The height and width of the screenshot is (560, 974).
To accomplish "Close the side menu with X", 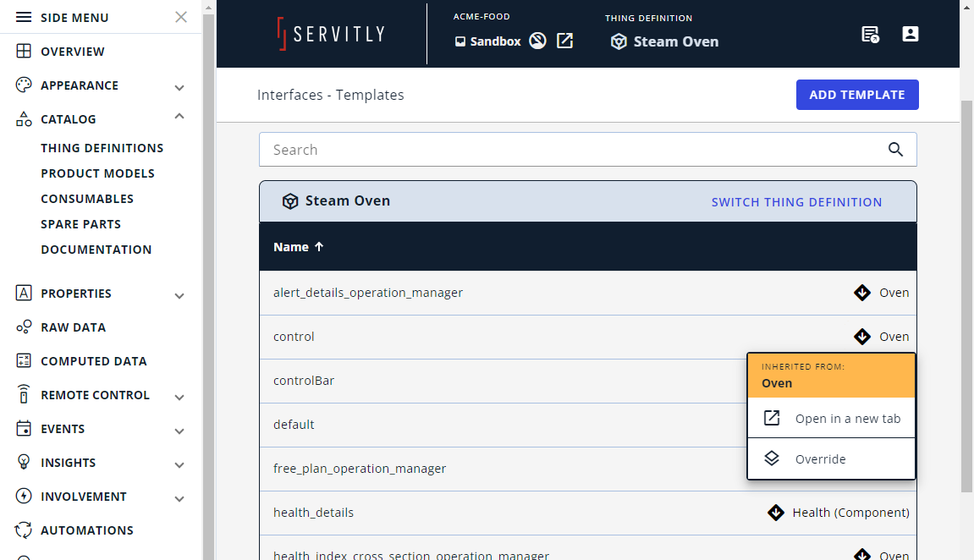I will pyautogui.click(x=181, y=17).
